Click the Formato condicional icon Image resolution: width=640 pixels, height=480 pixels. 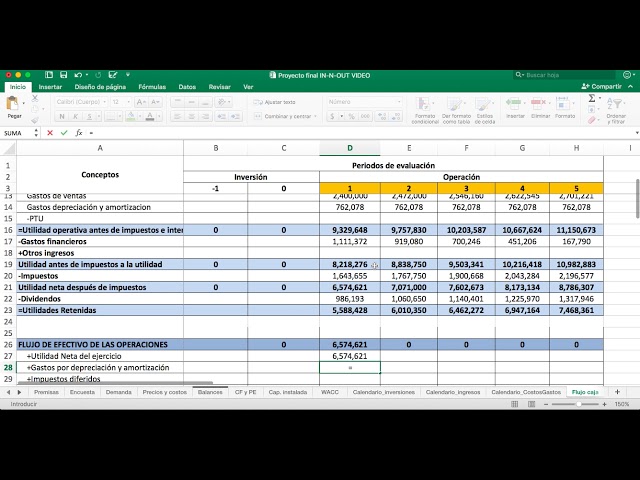pyautogui.click(x=424, y=104)
